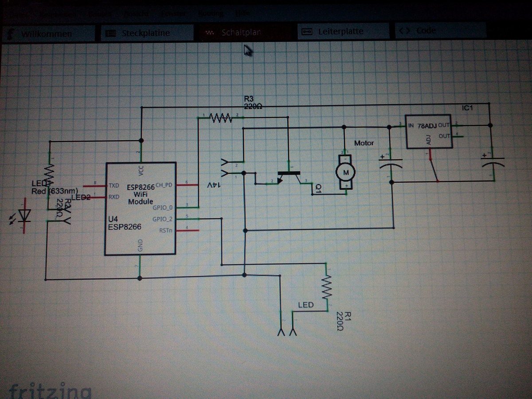Click the 'Motor' label text
This screenshot has width=532, height=399.
click(364, 143)
